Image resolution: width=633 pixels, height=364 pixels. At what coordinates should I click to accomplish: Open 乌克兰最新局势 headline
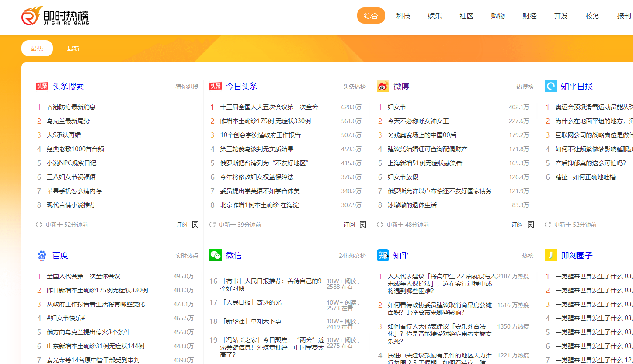pyautogui.click(x=68, y=121)
